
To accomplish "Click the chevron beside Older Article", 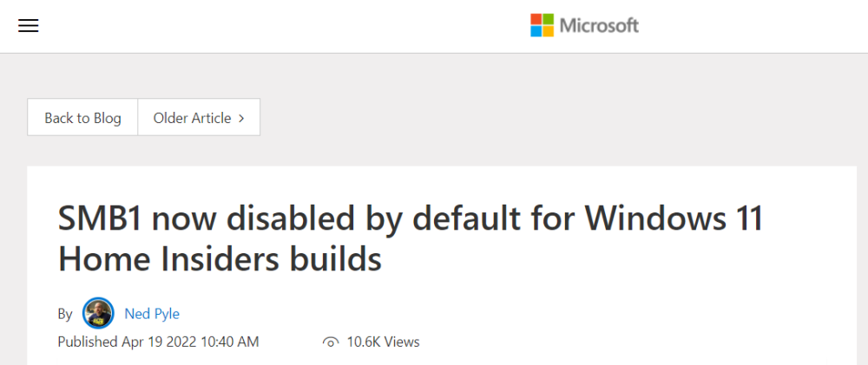I will 241,118.
